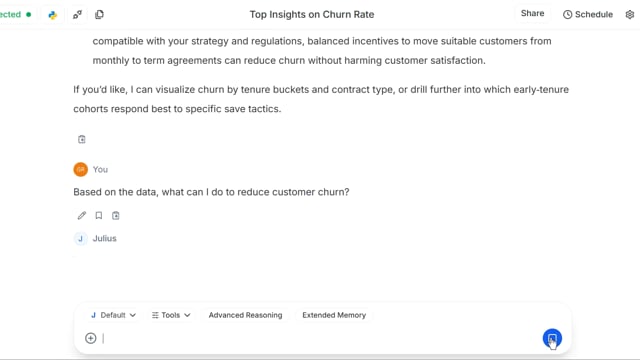Toggle Advanced Reasoning option

tap(245, 315)
